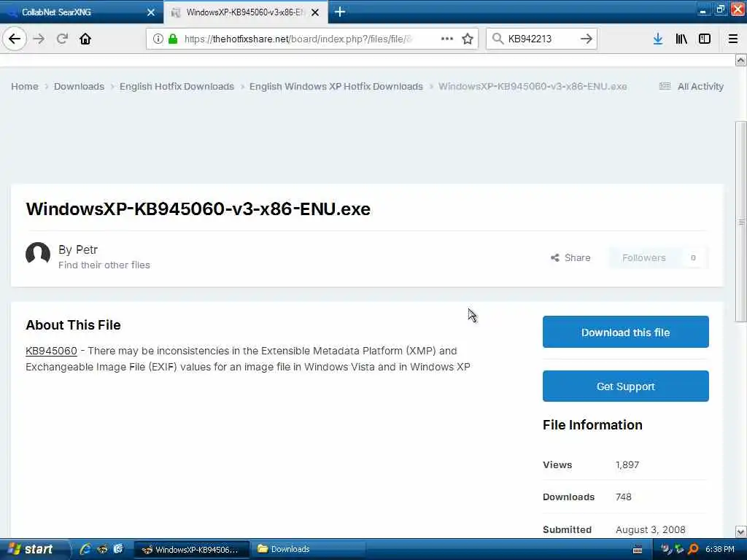
Task: Click the WindowsXP-KB945060-v3-x86-ENU.exe breadcrumb
Action: pos(533,86)
